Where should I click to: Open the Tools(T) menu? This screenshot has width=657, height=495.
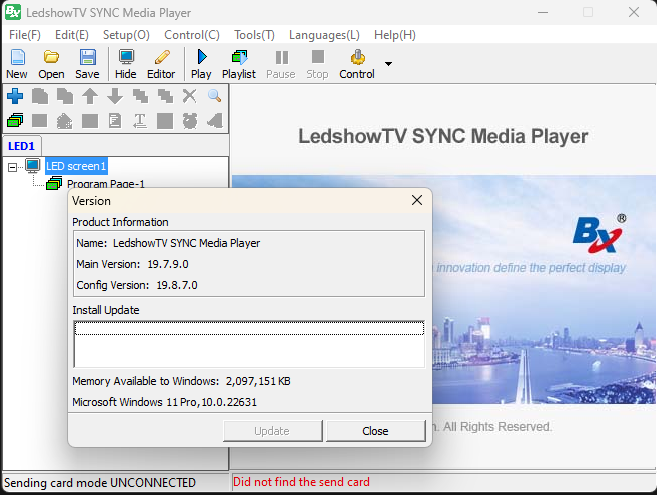(254, 35)
